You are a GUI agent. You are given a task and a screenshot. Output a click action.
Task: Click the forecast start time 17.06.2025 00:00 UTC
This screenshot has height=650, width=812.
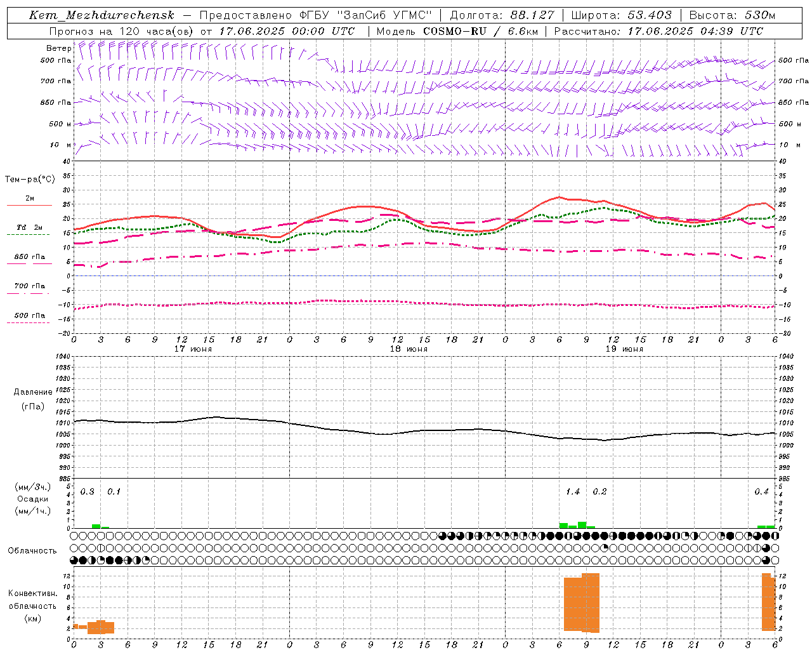click(287, 31)
